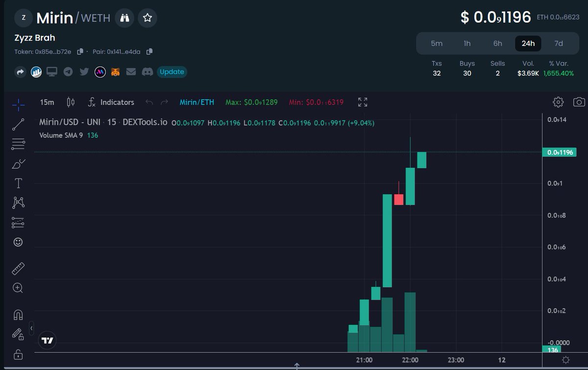
Task: Copy the Token contract address
Action: click(80, 51)
